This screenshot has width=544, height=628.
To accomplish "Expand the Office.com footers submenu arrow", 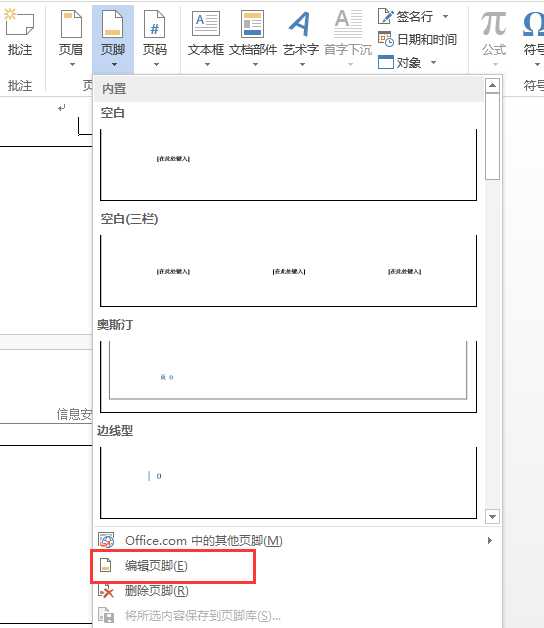I will [490, 541].
